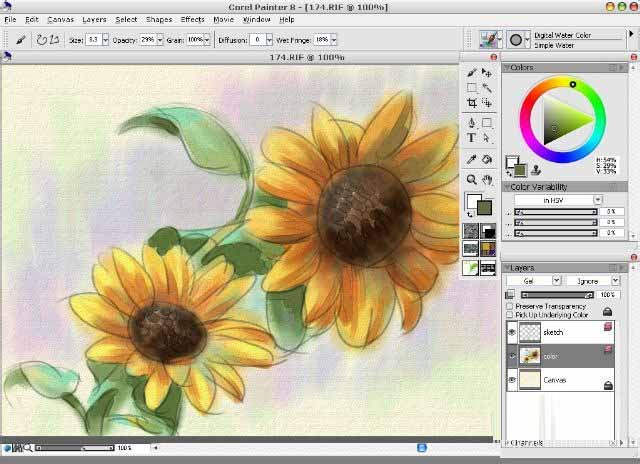Select the Grabber hand tool
Screen dimensions: 640x464
coord(487,180)
